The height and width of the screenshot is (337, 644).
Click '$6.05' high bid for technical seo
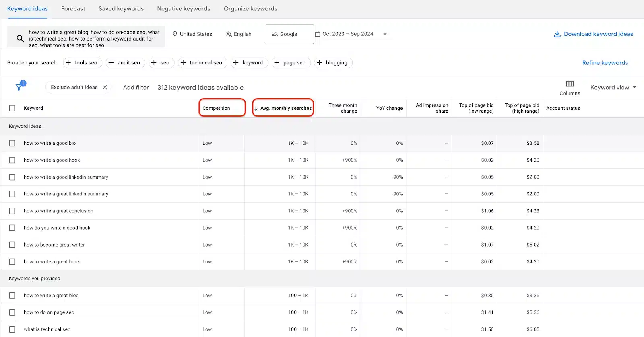point(533,329)
